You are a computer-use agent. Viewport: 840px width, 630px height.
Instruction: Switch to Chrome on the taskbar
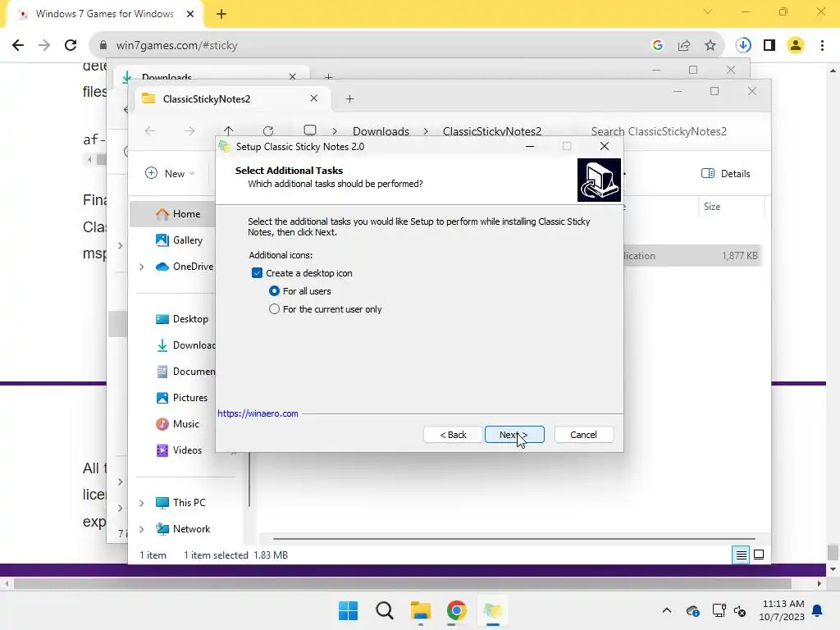click(x=456, y=610)
